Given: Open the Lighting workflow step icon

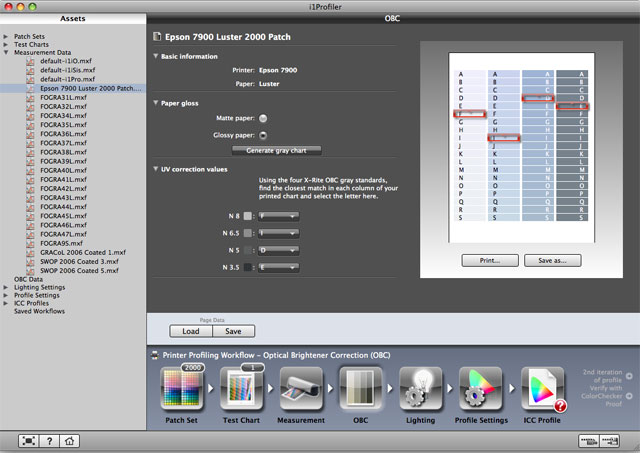Looking at the screenshot, I should point(420,388).
